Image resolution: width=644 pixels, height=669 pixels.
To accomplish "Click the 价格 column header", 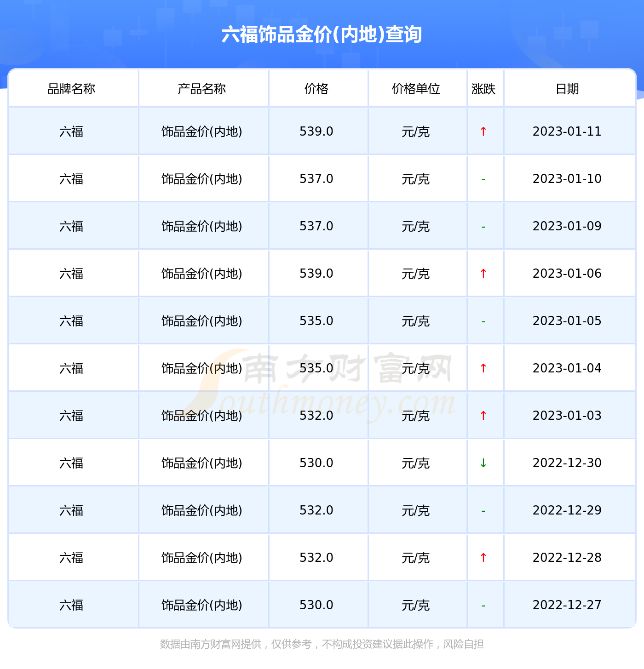I will (x=316, y=89).
